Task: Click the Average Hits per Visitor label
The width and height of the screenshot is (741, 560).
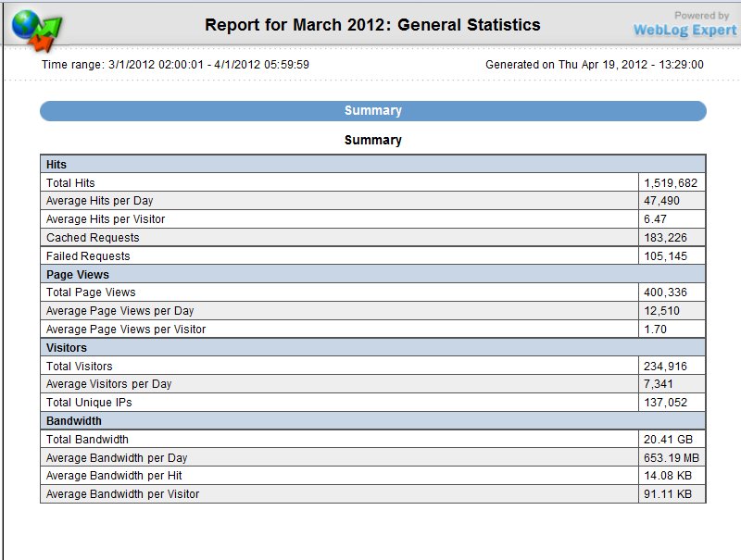Action: 106,219
